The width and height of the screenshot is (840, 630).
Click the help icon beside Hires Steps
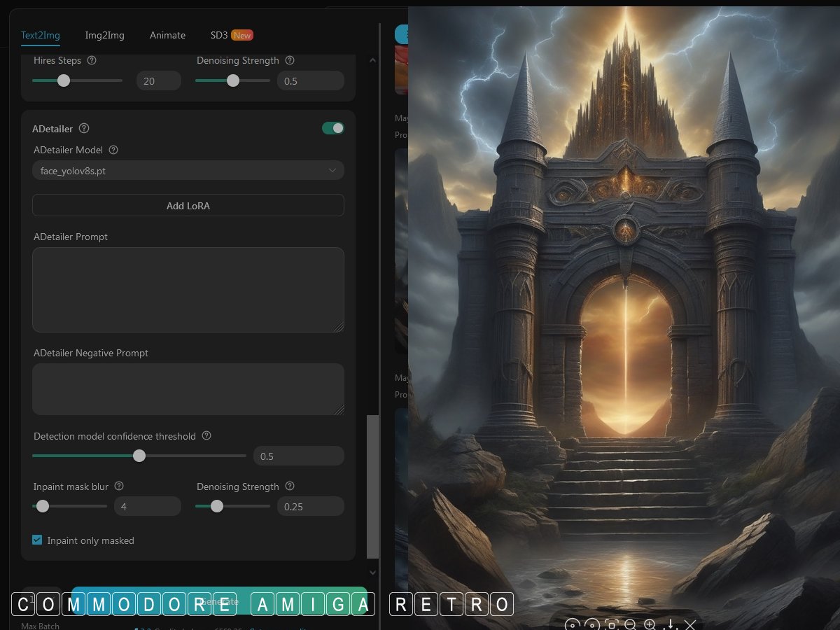[x=92, y=61]
